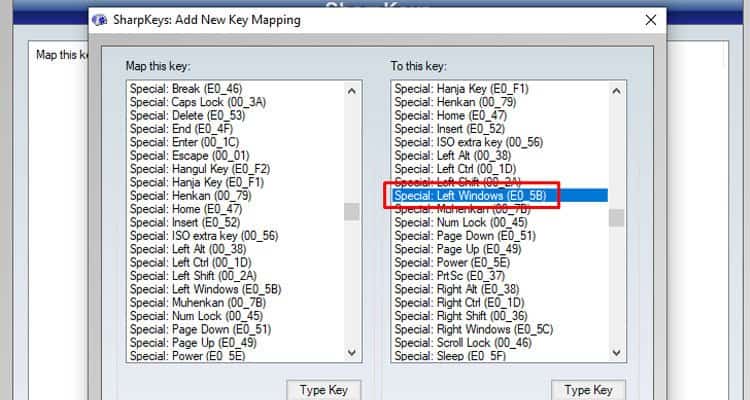Screen dimensions: 750x400
Task: Choose Left Shift (00_2A) in left list
Action: click(x=193, y=276)
